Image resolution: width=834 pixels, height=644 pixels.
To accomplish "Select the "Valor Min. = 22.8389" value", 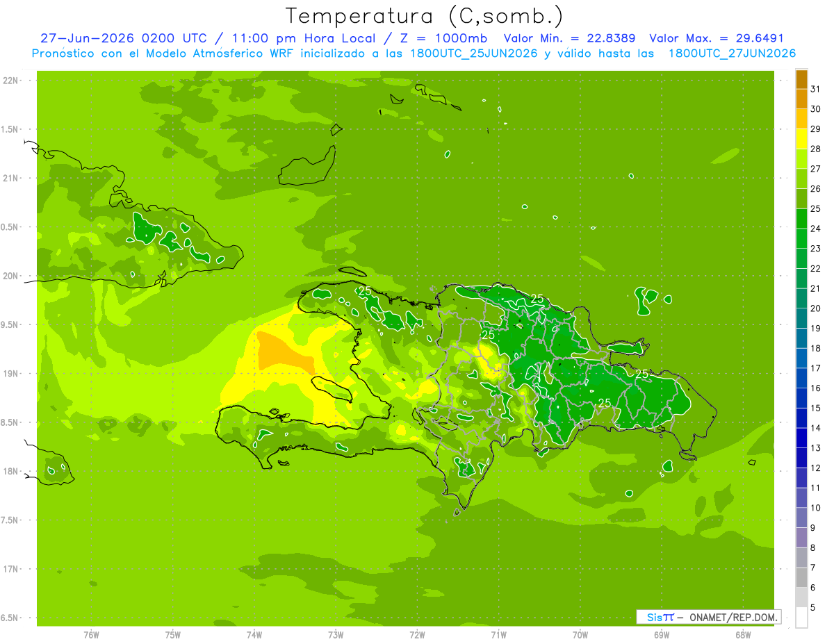I will coord(570,38).
